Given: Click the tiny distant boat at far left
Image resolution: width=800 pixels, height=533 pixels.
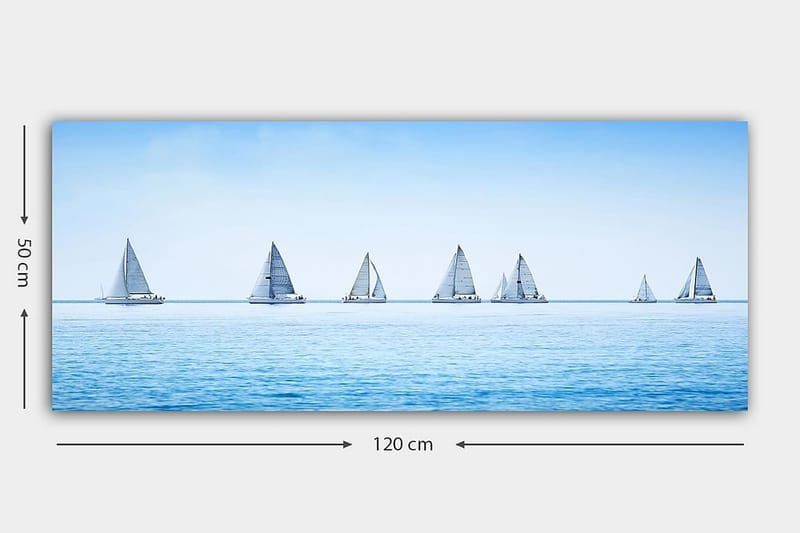Looking at the screenshot, I should (x=99, y=296).
